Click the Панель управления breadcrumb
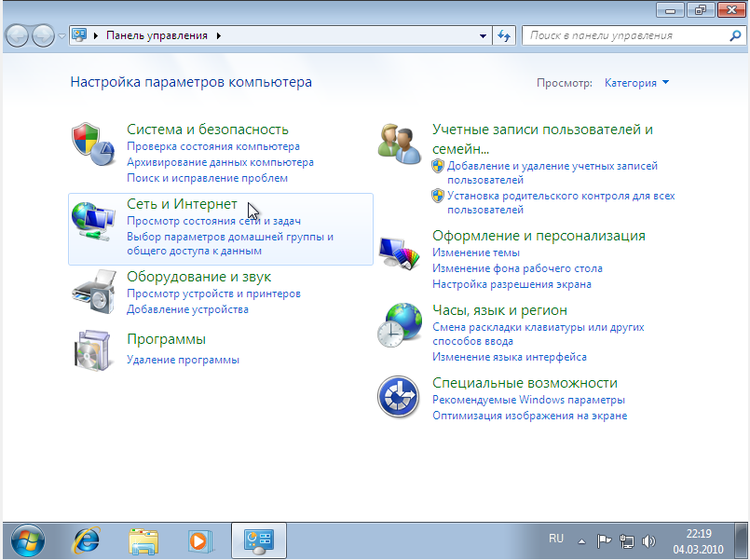Image resolution: width=750 pixels, height=560 pixels. pyautogui.click(x=157, y=35)
